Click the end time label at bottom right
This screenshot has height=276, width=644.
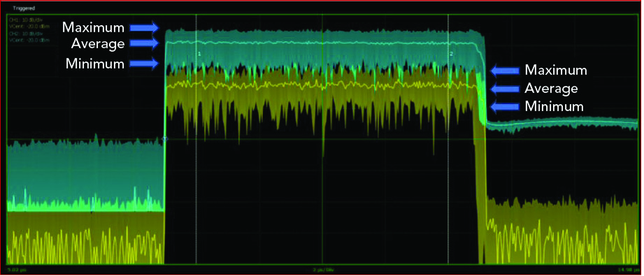[629, 270]
